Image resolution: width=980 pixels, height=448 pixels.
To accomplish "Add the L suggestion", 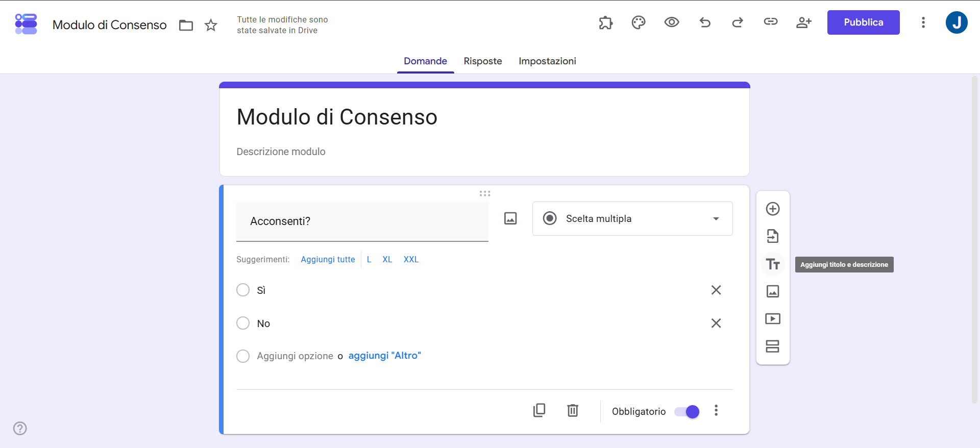I will pyautogui.click(x=369, y=259).
